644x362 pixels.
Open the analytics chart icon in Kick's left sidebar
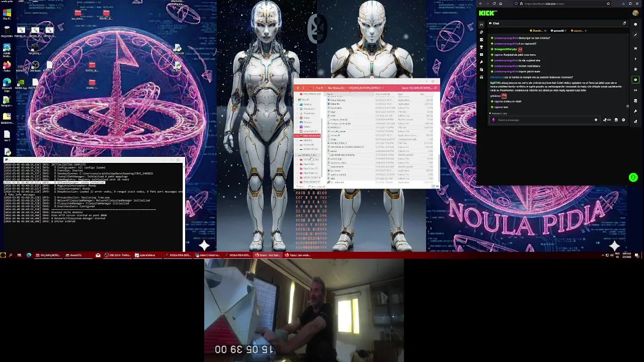click(x=481, y=40)
